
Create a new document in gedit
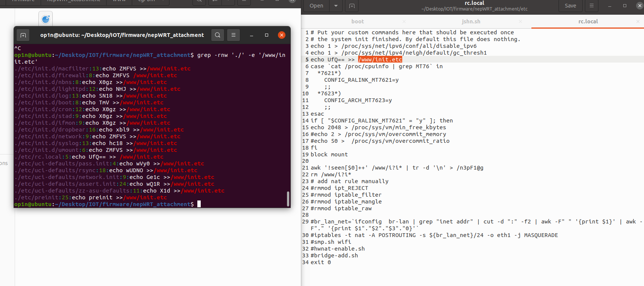coord(352,6)
